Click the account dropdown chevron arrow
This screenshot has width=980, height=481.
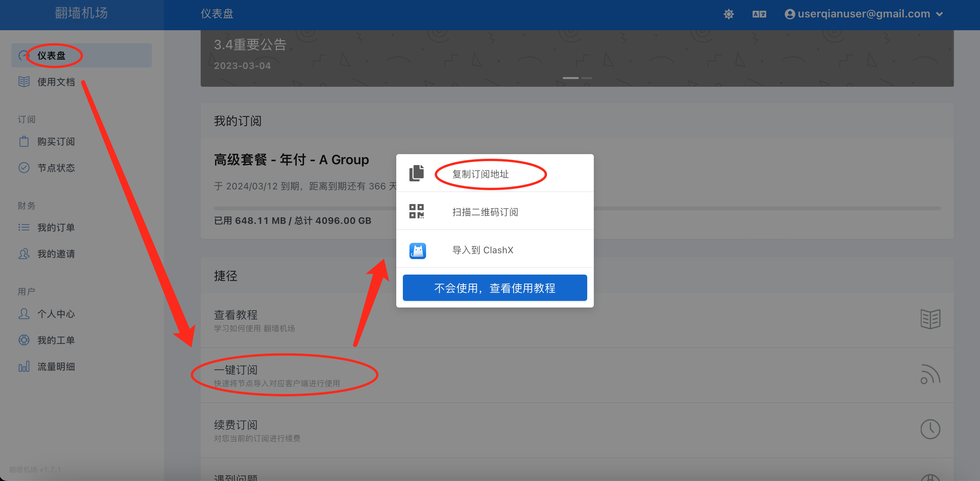[x=939, y=14]
